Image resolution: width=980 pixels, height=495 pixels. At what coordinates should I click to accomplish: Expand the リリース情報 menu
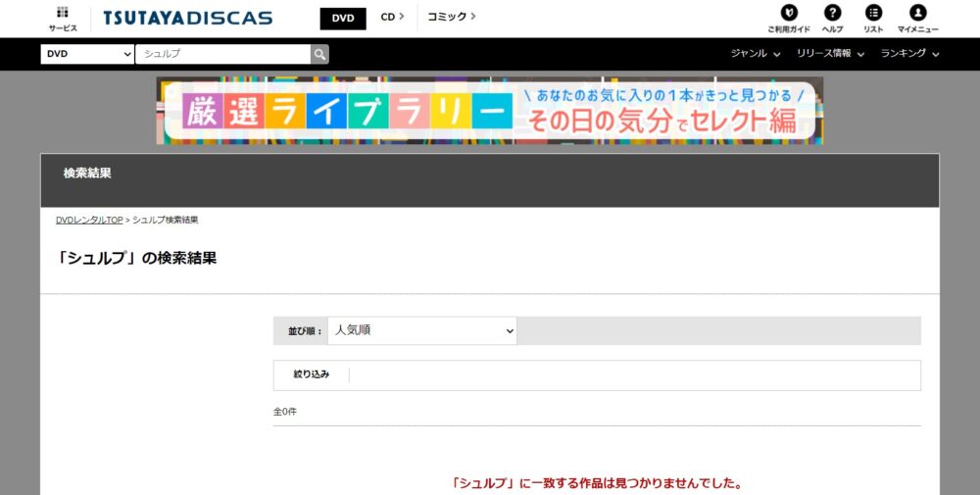[x=831, y=54]
